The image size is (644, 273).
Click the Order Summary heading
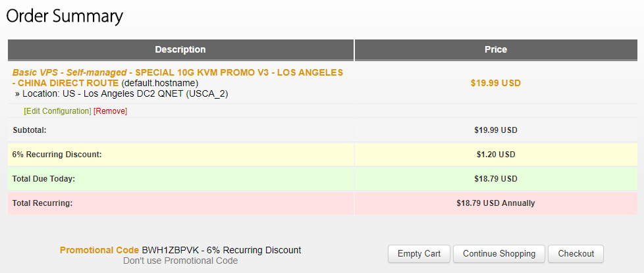65,15
